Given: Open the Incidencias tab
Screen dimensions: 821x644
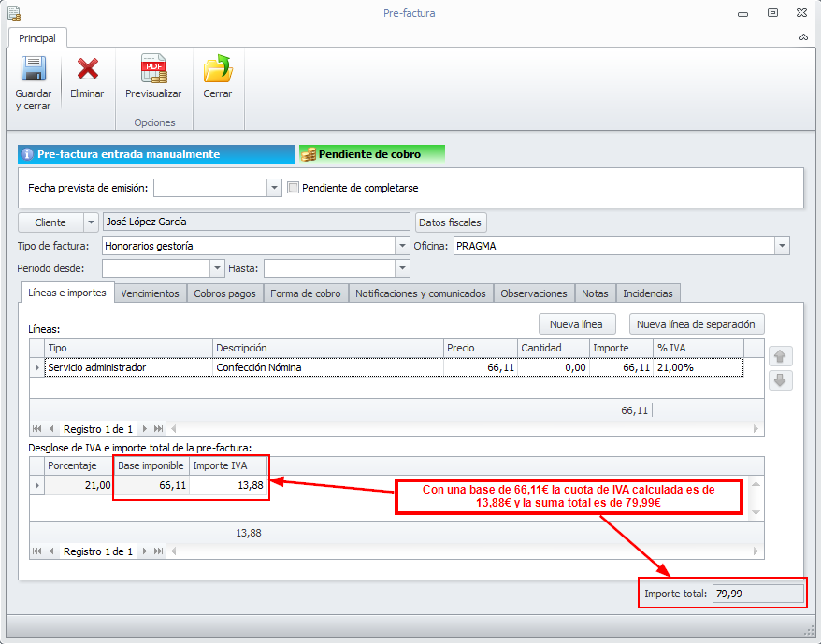Looking at the screenshot, I should [648, 293].
